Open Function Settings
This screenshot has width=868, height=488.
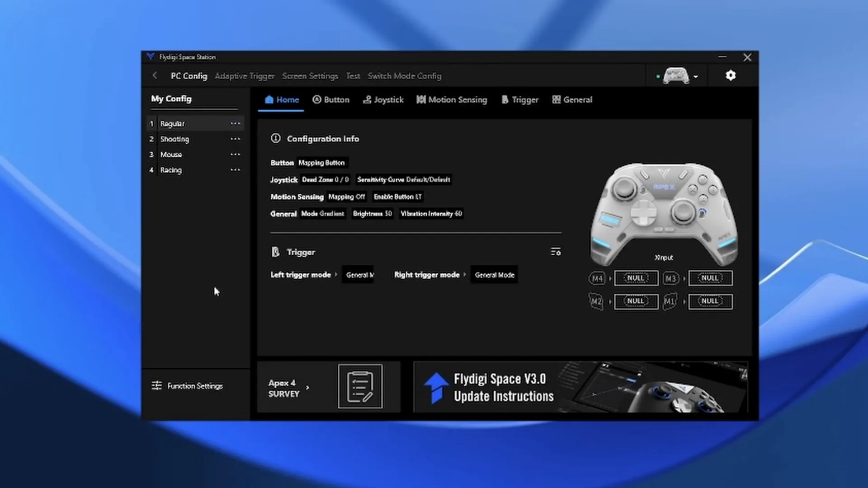click(x=187, y=386)
